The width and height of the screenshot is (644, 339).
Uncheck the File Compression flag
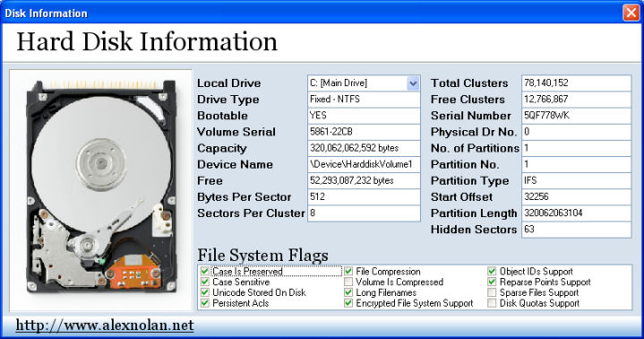click(348, 271)
